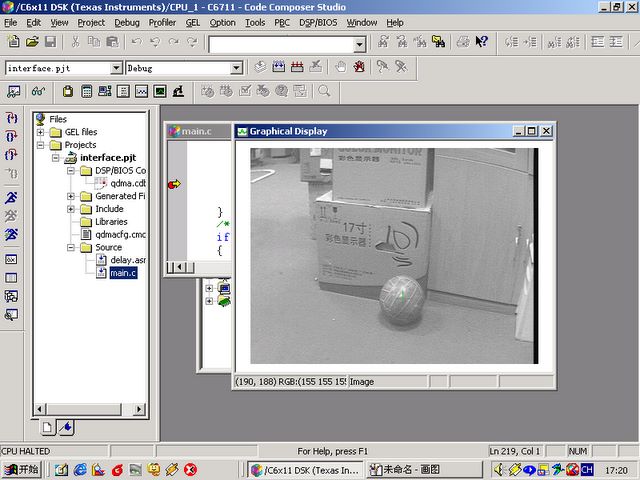Select qdmacfg.cmd in the project tree
Image resolution: width=640 pixels, height=480 pixels.
(x=120, y=235)
